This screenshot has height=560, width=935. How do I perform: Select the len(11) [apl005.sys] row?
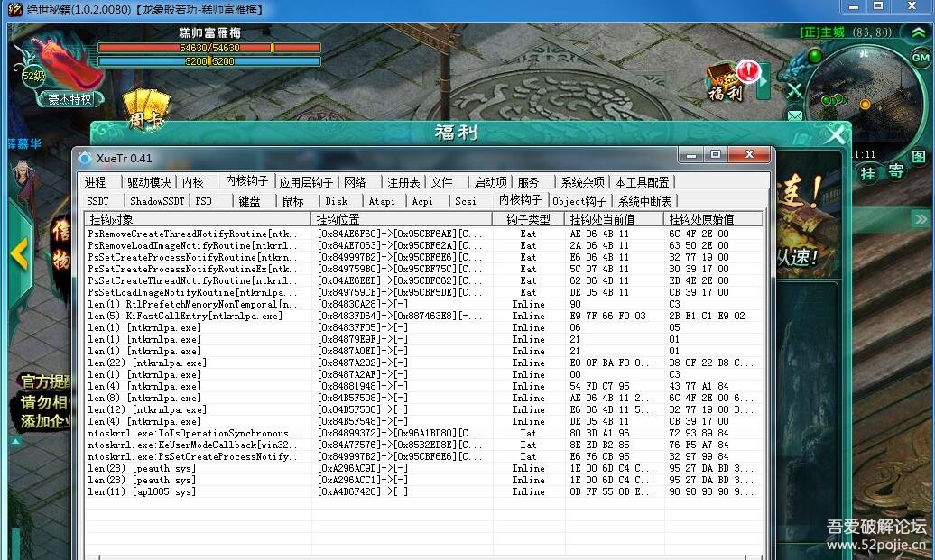423,491
